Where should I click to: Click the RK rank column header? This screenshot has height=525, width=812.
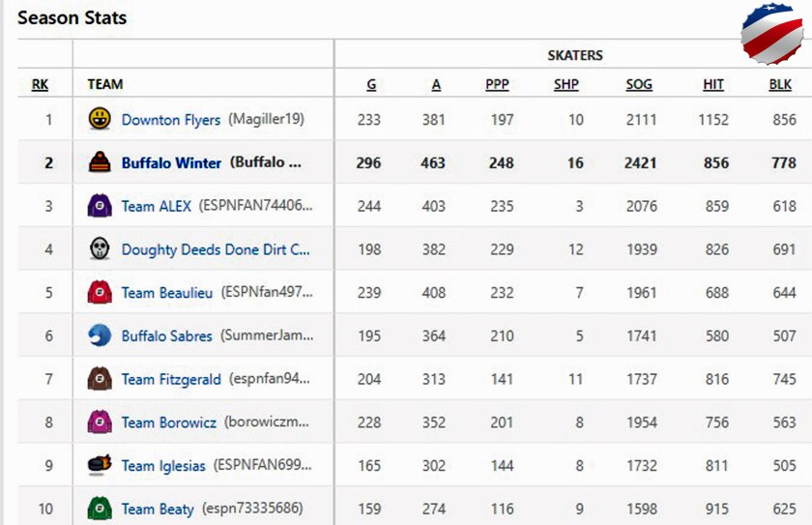pos(40,84)
